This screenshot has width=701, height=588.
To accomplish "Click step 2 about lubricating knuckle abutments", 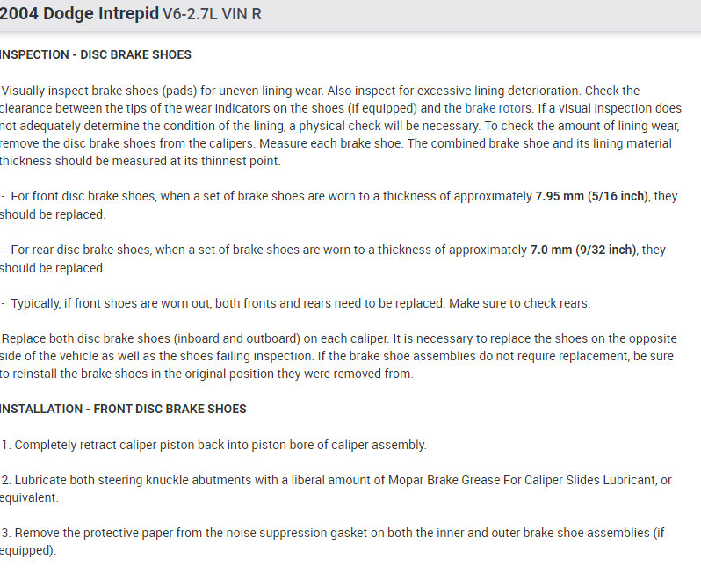I will pos(264,480).
